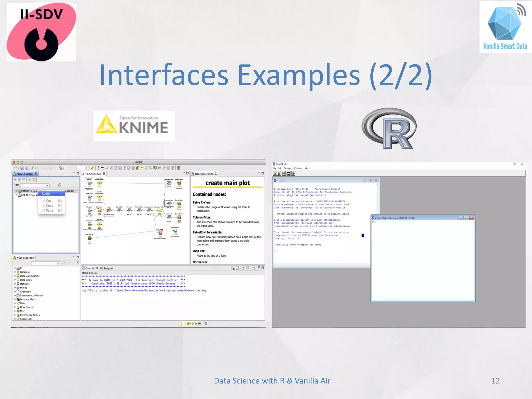532x399 pixels.
Task: Click expand all icon in KNIME Explorer
Action: [15, 179]
